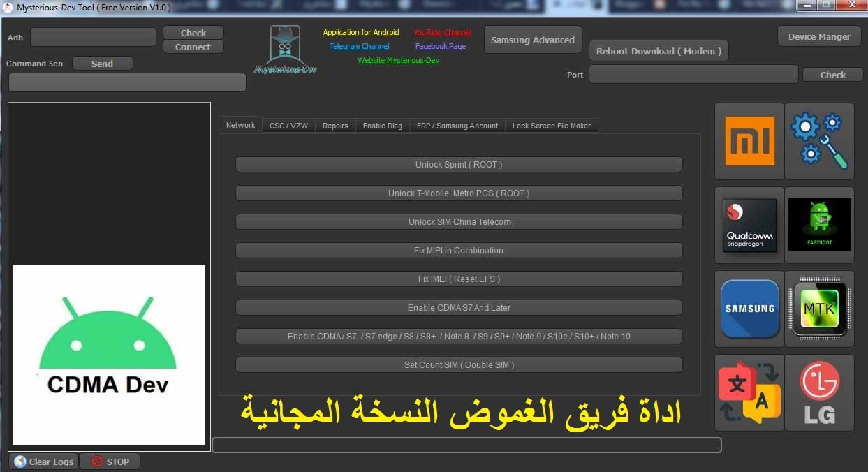Click Set Count SIM ( Double SIM ) button
This screenshot has width=868, height=472.
[459, 365]
